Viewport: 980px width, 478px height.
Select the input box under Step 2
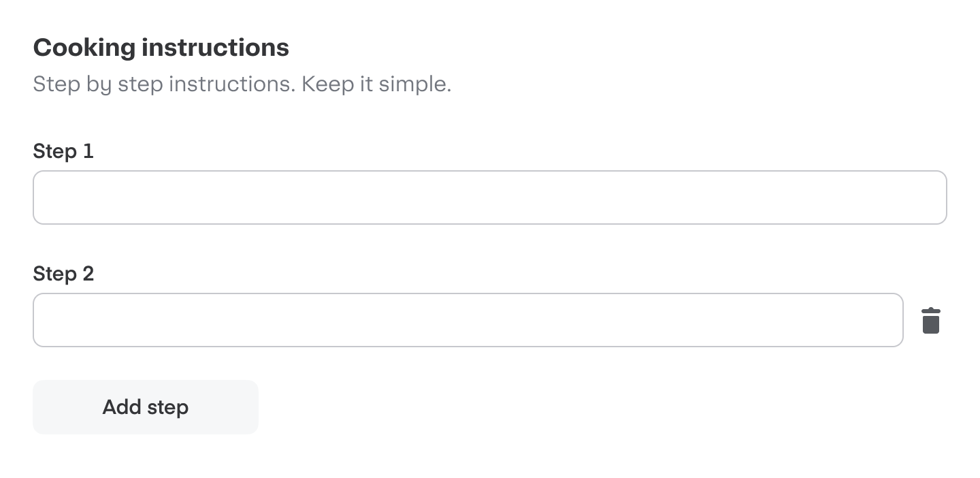point(468,320)
